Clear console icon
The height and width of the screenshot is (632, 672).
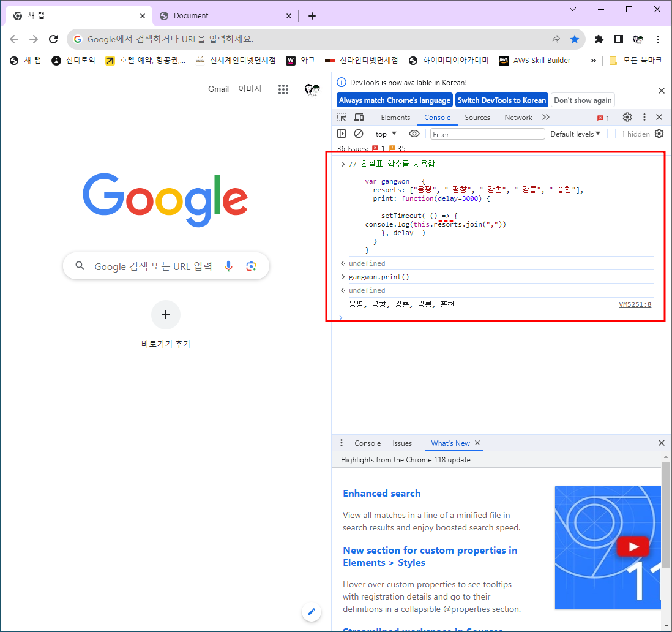click(359, 134)
